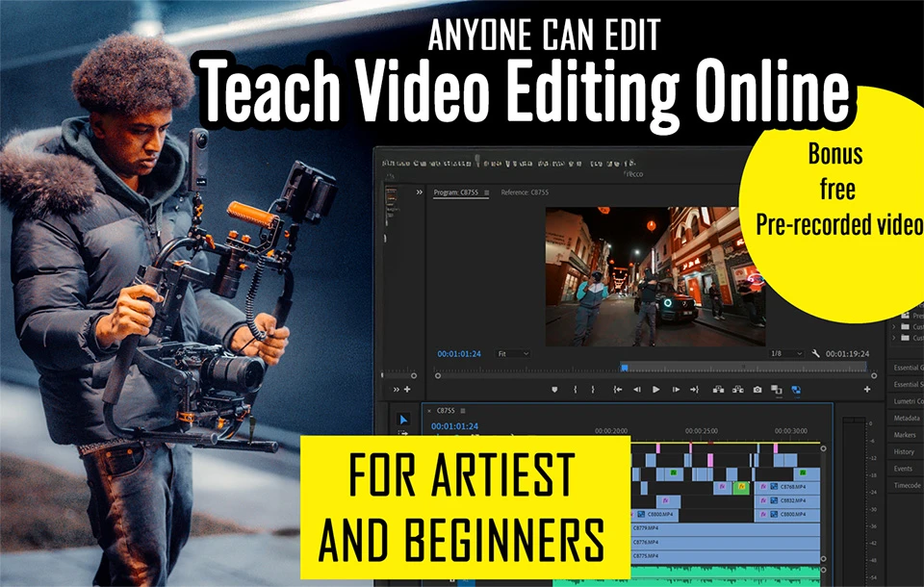This screenshot has height=587, width=924.
Task: Toggle the comparison view button
Action: 777,390
